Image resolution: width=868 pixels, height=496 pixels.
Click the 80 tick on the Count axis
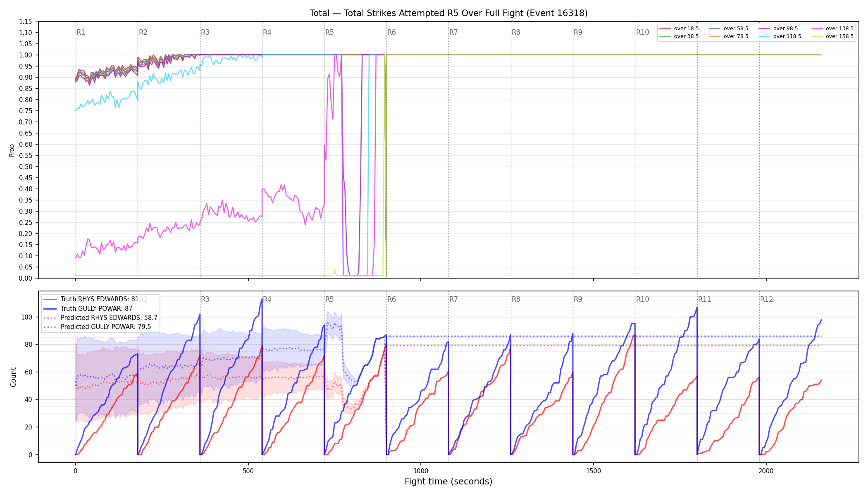pyautogui.click(x=29, y=344)
